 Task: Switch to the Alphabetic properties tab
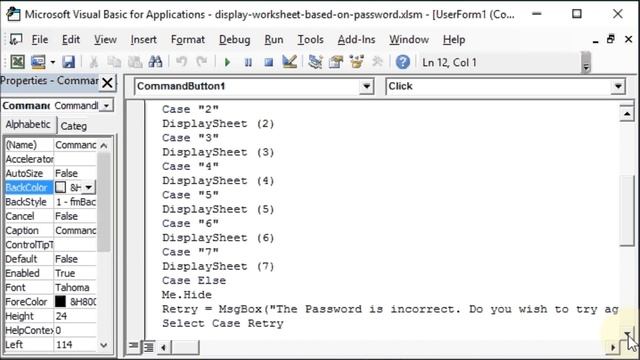(28, 124)
